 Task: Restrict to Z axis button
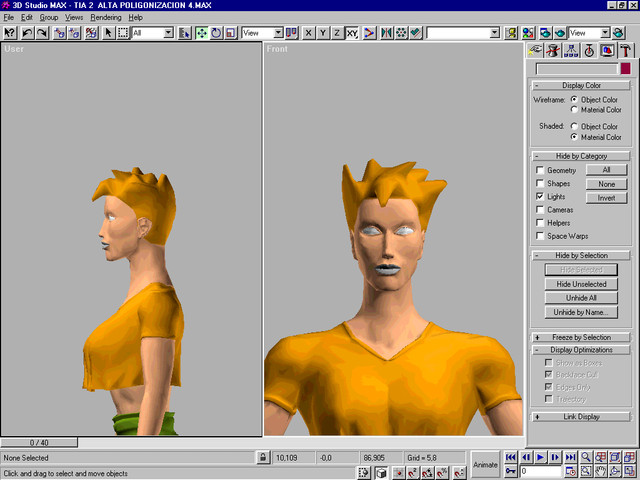point(337,33)
